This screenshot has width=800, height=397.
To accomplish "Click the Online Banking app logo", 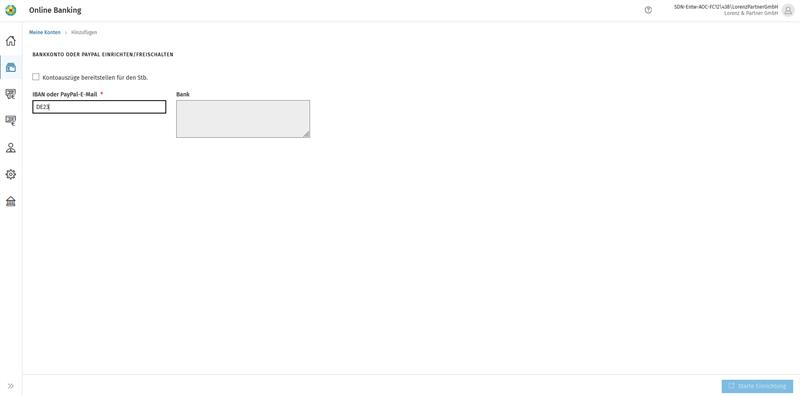I will [x=11, y=10].
